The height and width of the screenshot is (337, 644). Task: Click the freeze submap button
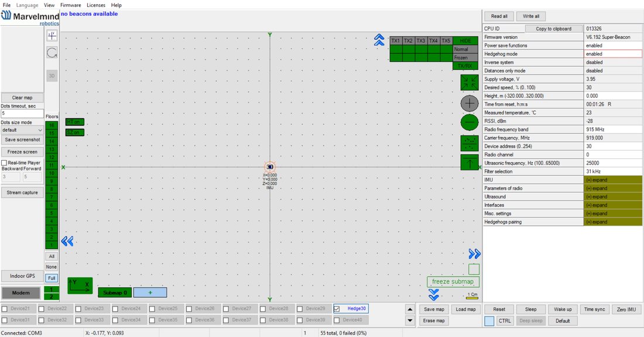tap(453, 281)
